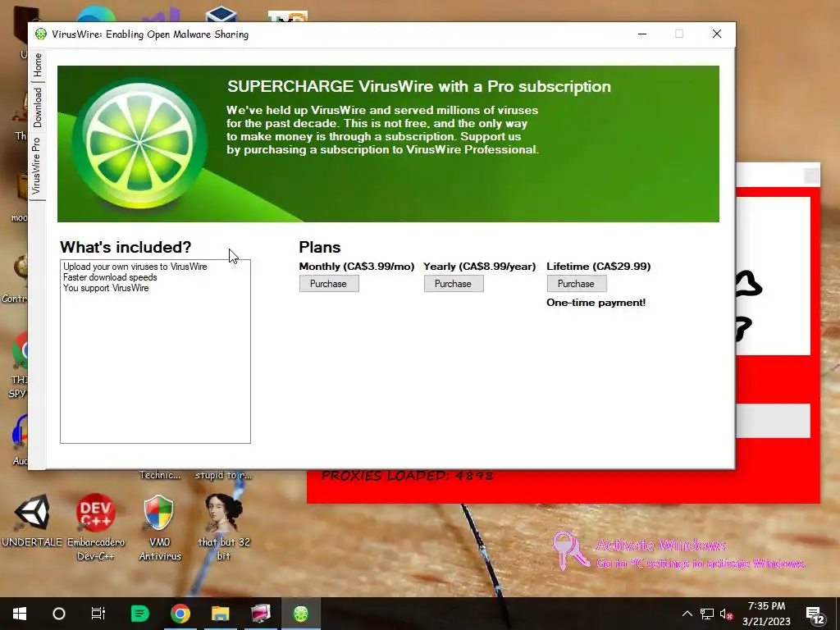Open Cortana search circle on taskbar

(59, 614)
